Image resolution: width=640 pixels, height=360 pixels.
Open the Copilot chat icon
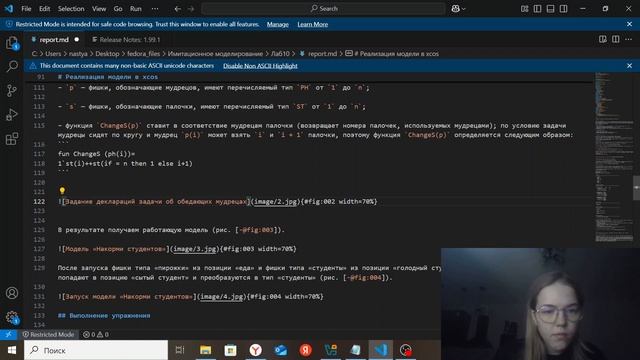point(456,9)
